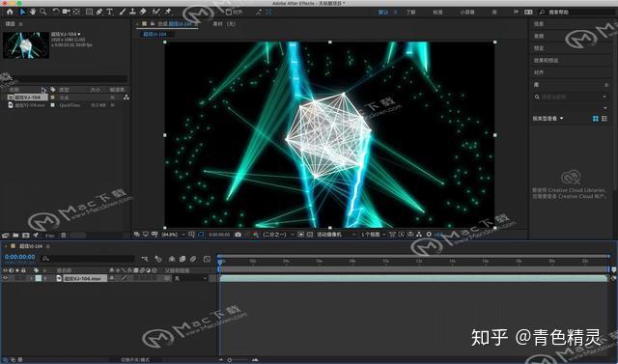
Task: Open the 效果和预设 panel
Action: coord(546,60)
